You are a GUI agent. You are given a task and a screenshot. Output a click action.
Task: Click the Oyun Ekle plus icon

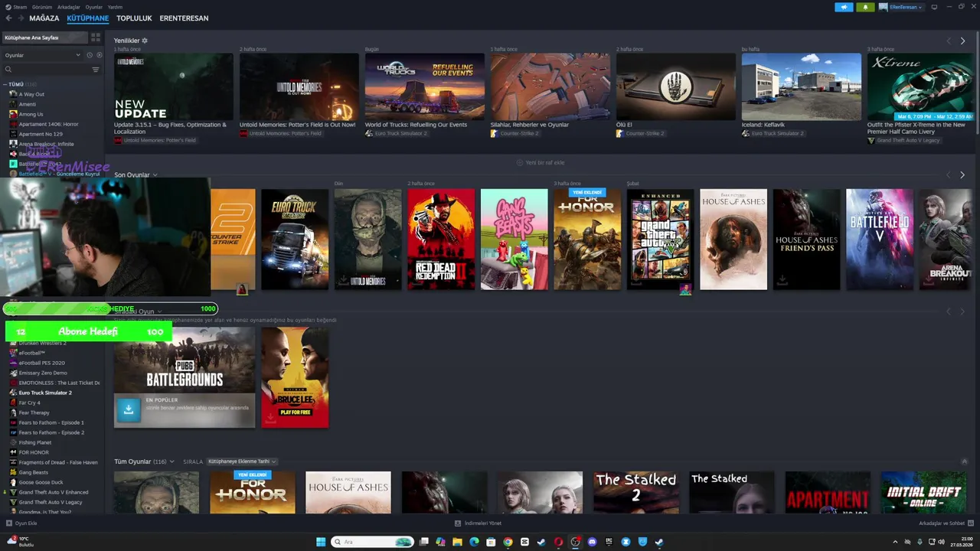coord(9,523)
